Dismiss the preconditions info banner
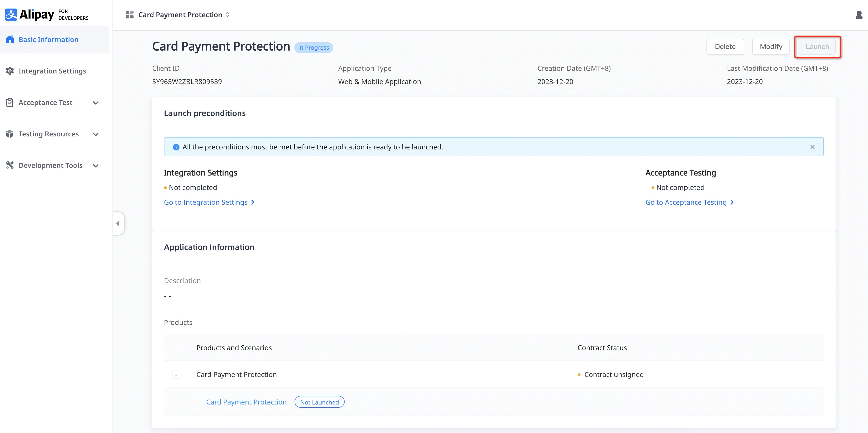This screenshot has width=868, height=433. (x=812, y=147)
